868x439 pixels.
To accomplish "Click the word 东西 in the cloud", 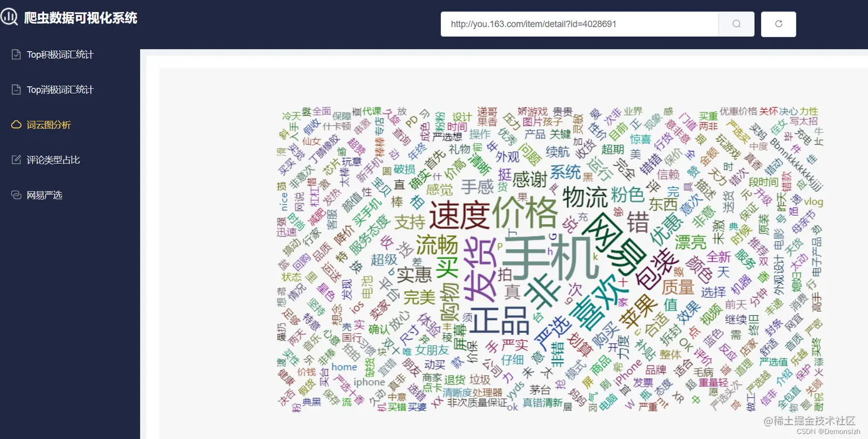I will pyautogui.click(x=663, y=204).
